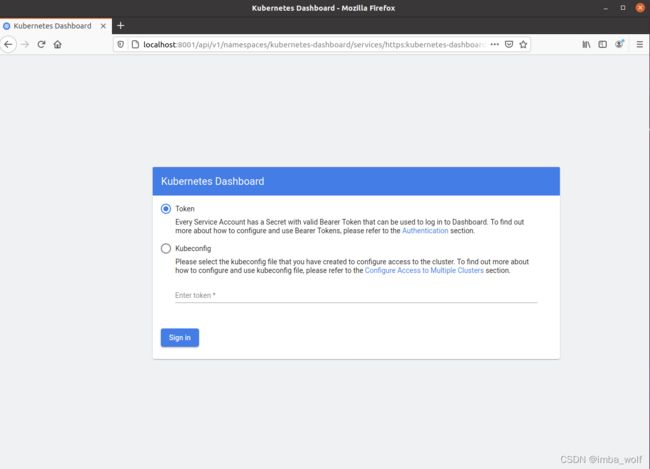Open page info icon beside the URL
650x469 pixels.
click(x=135, y=44)
